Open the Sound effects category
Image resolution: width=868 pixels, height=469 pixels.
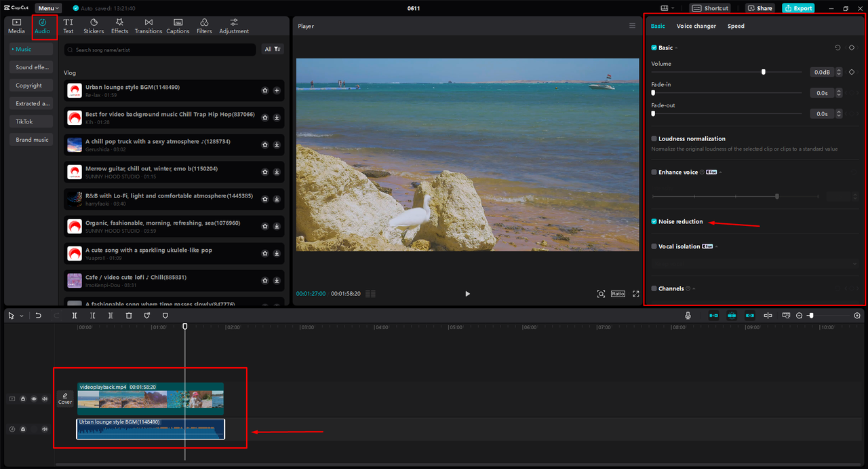31,67
